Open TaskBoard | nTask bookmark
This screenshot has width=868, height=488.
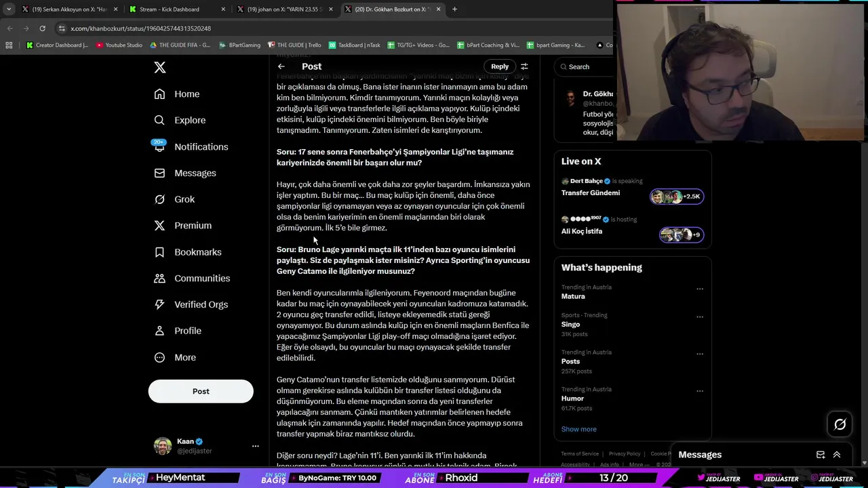tap(354, 45)
